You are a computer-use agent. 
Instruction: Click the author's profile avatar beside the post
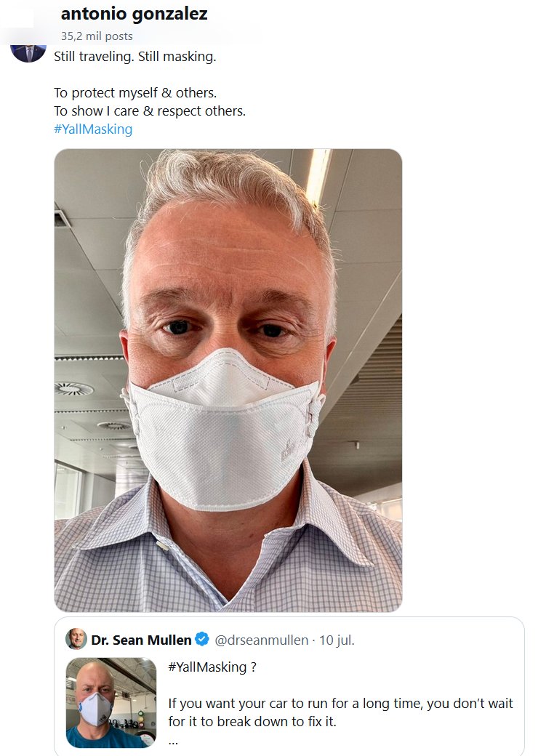(x=28, y=50)
